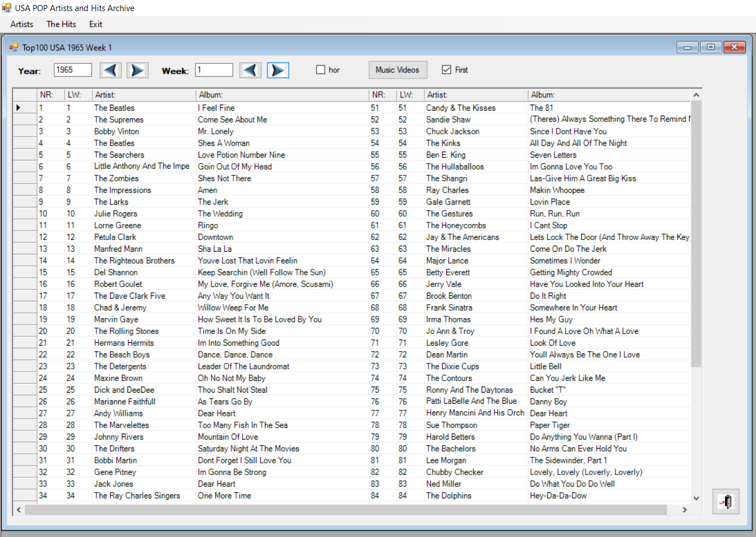Click 'Petula Clark' artist cell
756x537 pixels.
[144, 237]
